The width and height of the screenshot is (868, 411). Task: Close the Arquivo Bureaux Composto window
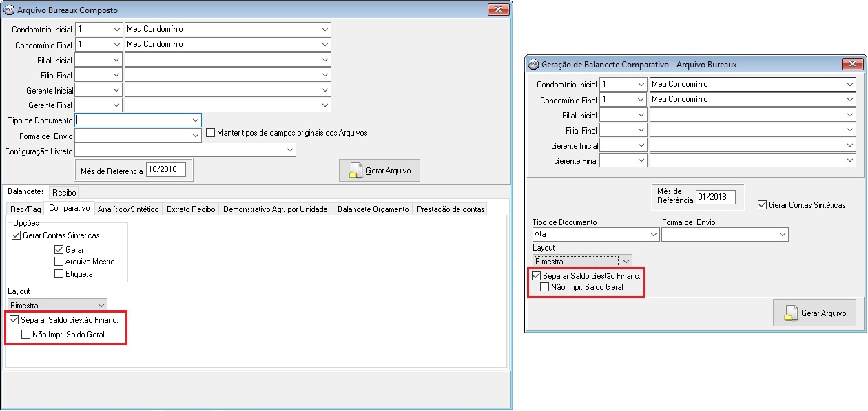coord(498,10)
